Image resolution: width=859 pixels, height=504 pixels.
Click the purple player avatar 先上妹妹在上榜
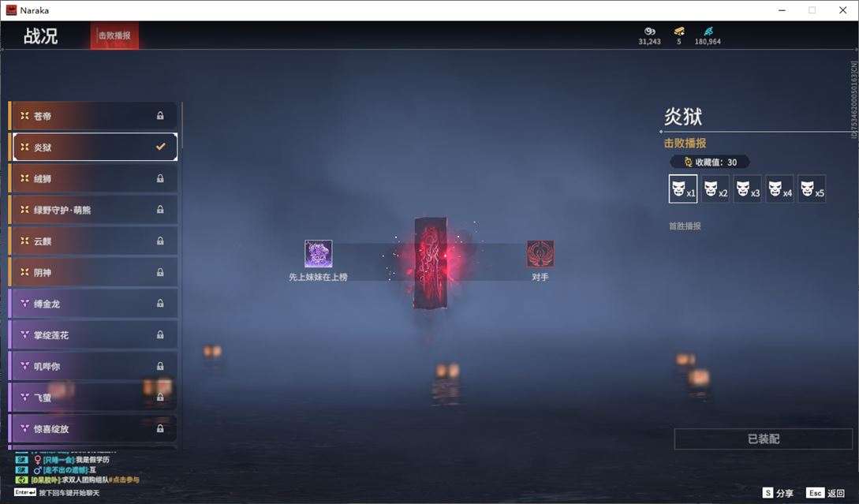click(319, 254)
